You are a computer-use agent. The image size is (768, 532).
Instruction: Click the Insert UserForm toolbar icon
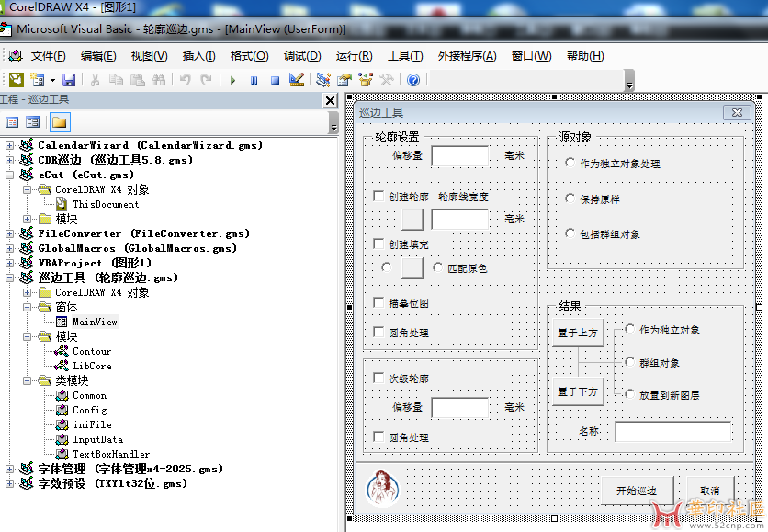pyautogui.click(x=38, y=79)
